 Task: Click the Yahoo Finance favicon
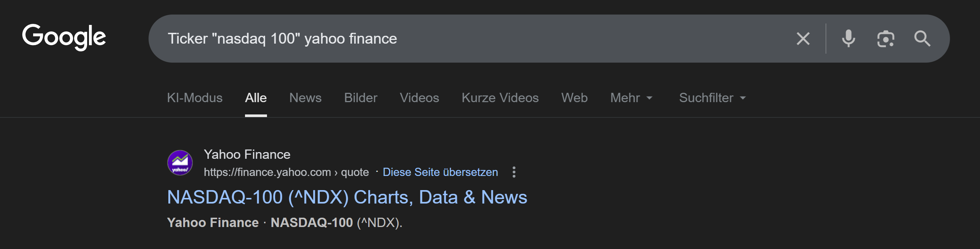180,163
